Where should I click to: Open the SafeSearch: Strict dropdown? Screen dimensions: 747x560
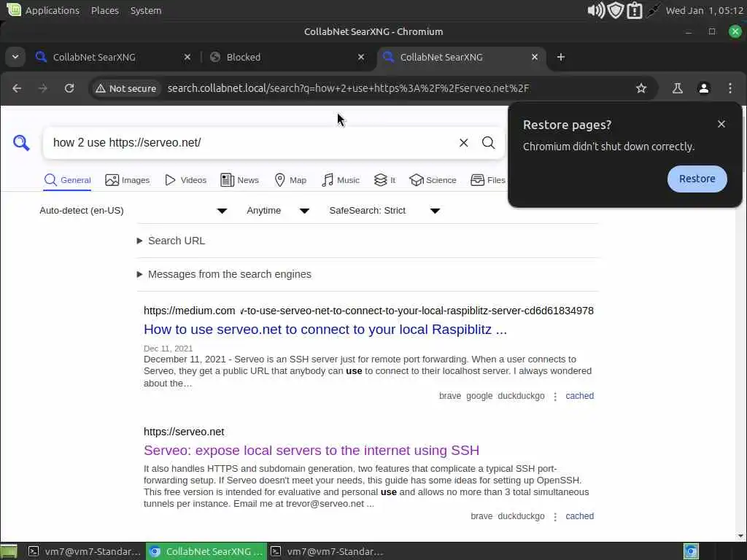[x=384, y=211]
